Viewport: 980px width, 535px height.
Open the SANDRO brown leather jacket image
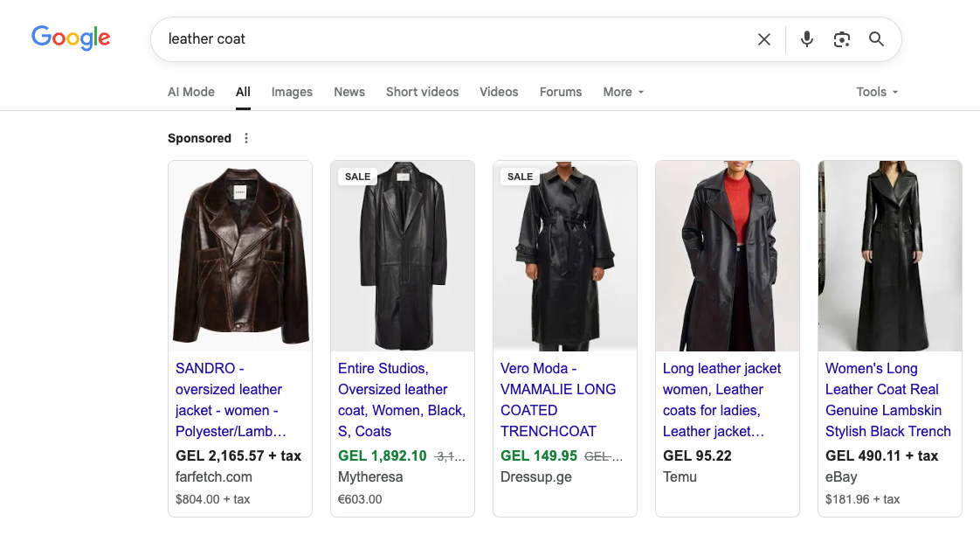click(x=240, y=255)
